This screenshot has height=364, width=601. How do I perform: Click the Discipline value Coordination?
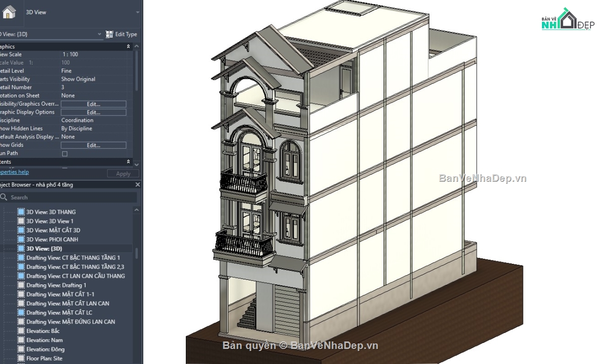[77, 120]
